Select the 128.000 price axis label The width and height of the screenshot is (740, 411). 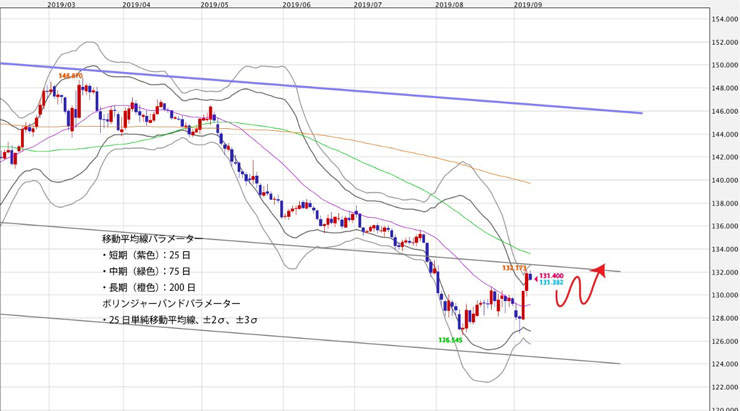[x=724, y=318]
